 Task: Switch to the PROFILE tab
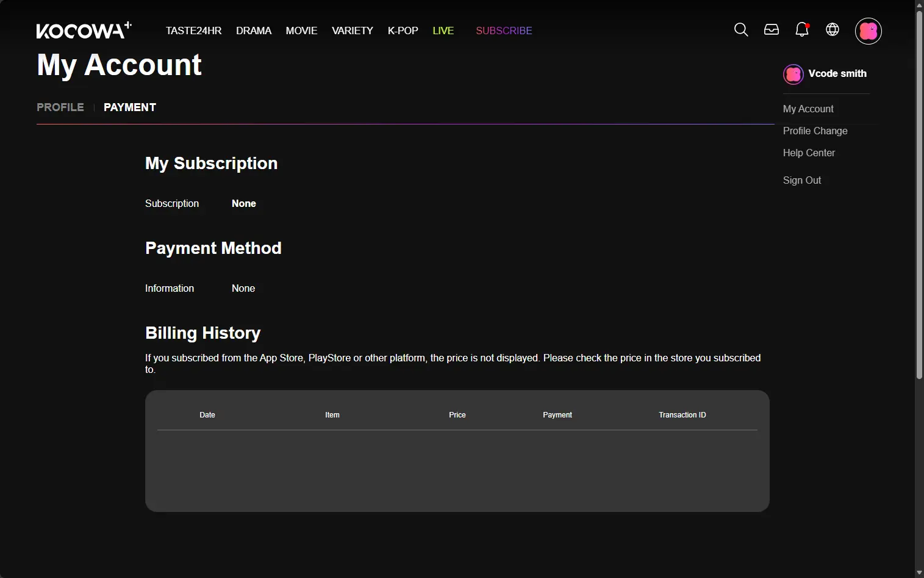(x=60, y=107)
